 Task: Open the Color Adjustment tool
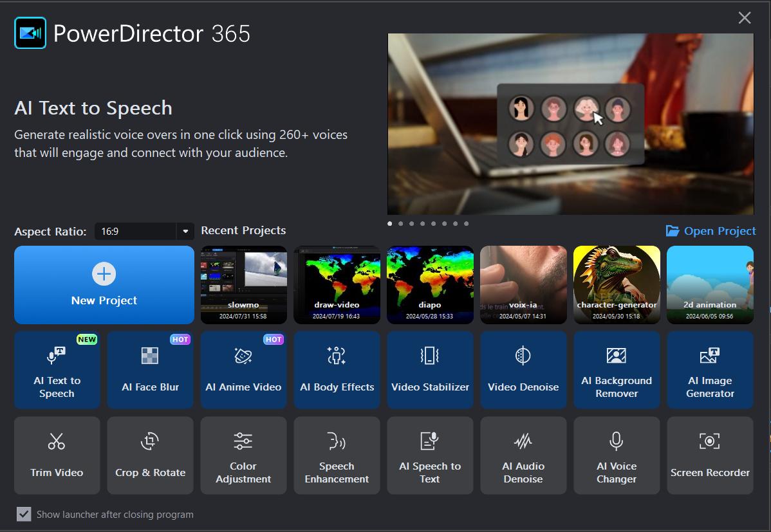(243, 455)
